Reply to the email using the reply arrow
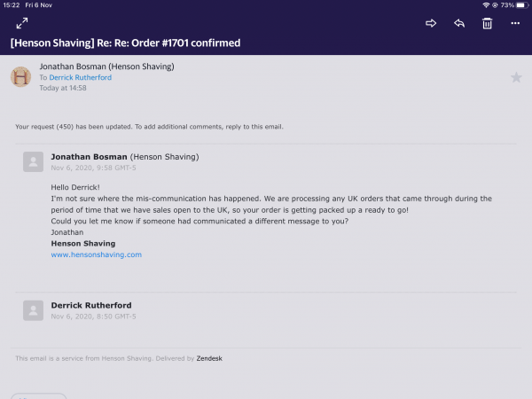 pyautogui.click(x=459, y=23)
